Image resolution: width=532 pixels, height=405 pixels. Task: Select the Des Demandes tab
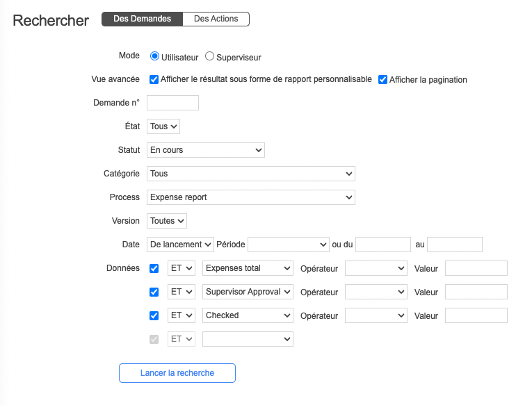click(142, 19)
